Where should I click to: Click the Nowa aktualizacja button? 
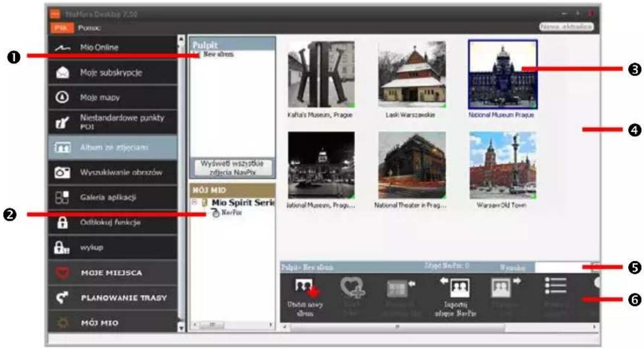(x=566, y=27)
